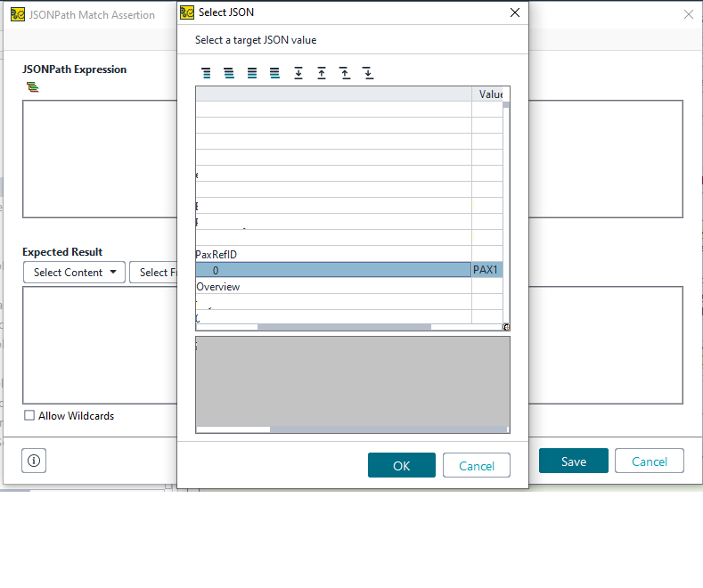Click the partially hidden Select From button
703x588 pixels.
point(153,273)
